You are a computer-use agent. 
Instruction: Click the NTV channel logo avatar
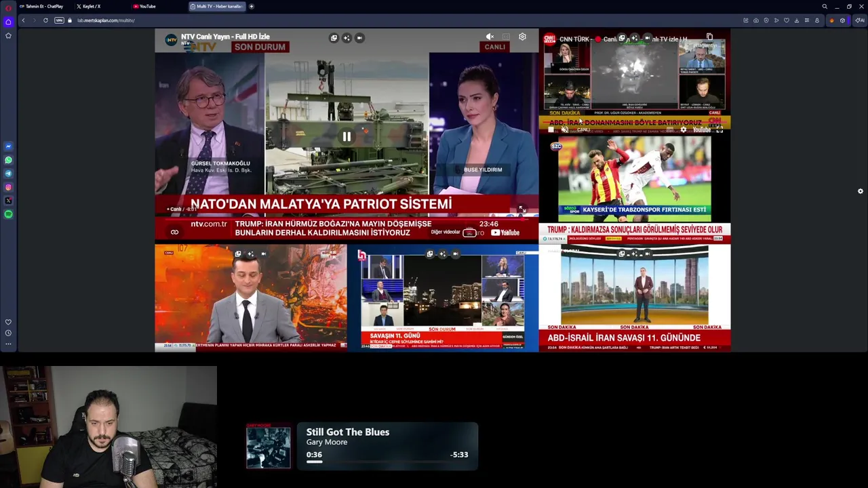172,40
